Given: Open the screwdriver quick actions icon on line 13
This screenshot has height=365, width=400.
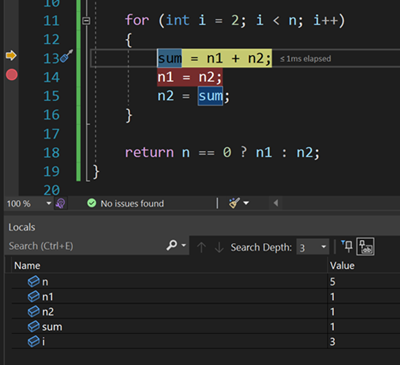Looking at the screenshot, I should pos(67,56).
